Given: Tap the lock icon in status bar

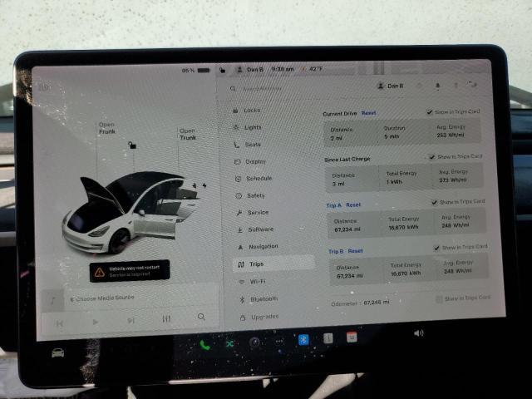Looking at the screenshot, I should pyautogui.click(x=222, y=70).
